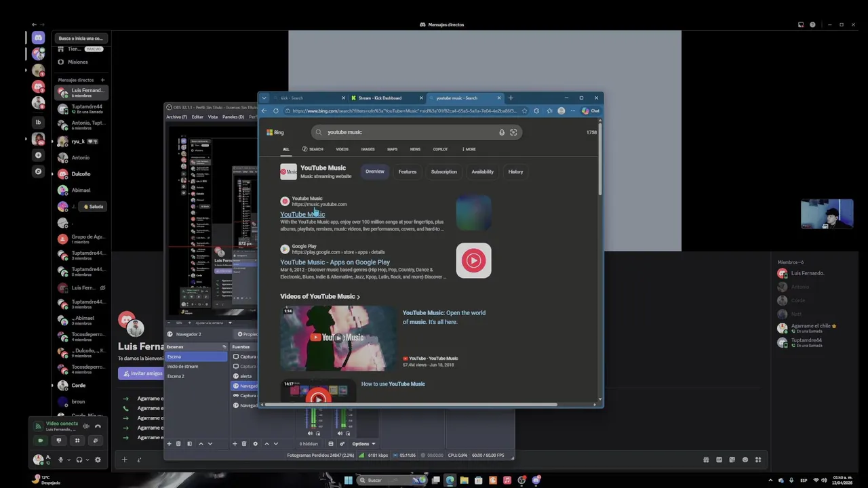The image size is (868, 488).
Task: Open Bing visual search camera icon
Action: (x=513, y=132)
